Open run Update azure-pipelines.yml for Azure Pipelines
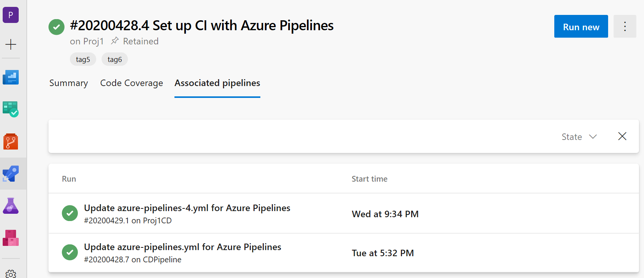Screen dimensions: 644x278 pos(182,247)
